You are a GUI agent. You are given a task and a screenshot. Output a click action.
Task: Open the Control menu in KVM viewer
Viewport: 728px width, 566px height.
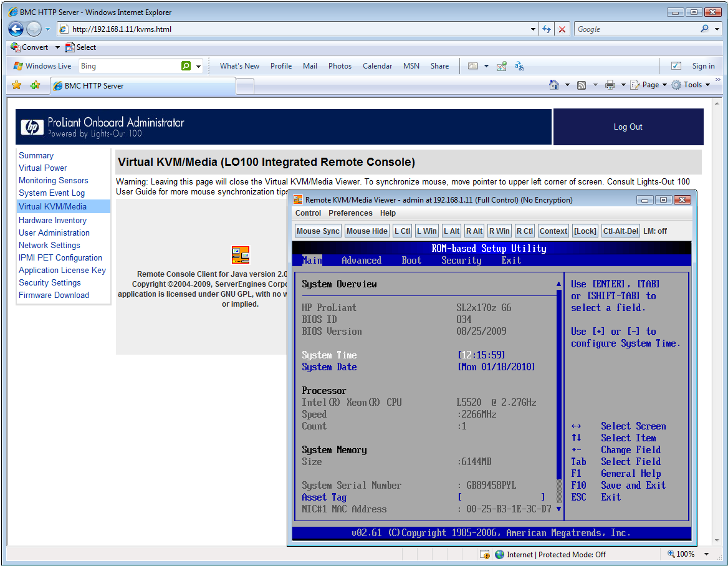tap(308, 213)
